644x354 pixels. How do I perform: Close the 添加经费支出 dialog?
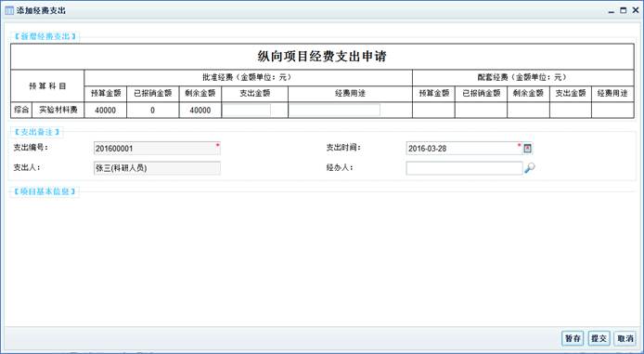point(635,11)
